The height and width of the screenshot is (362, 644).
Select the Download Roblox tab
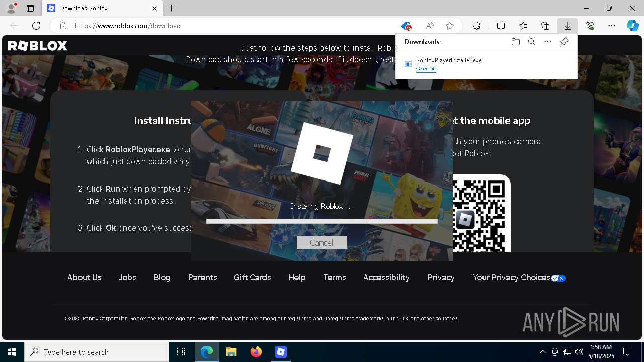coord(102,8)
